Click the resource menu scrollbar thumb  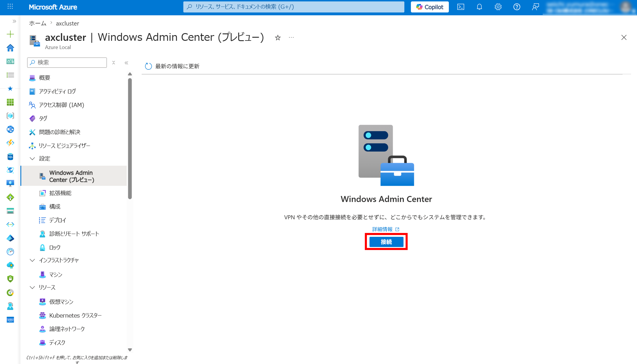(x=130, y=139)
